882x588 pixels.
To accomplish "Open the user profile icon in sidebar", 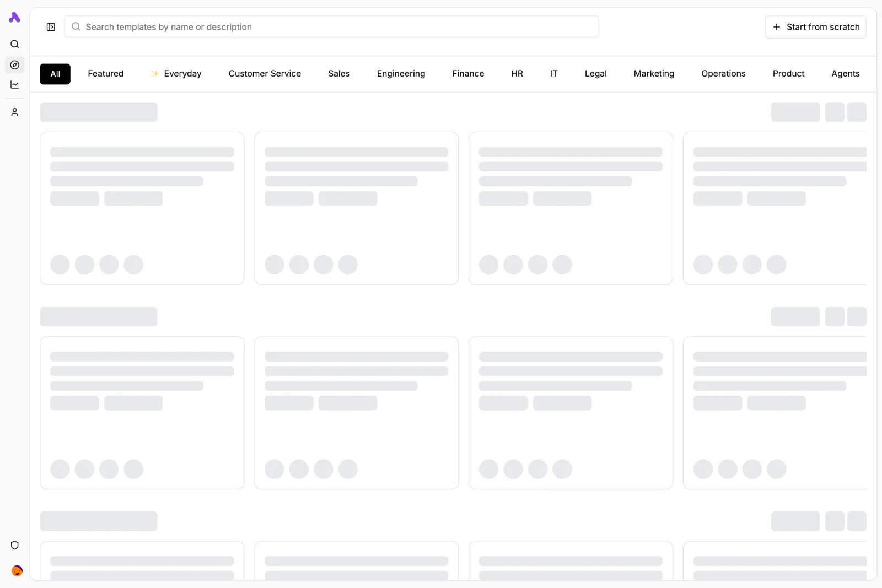I will point(15,112).
